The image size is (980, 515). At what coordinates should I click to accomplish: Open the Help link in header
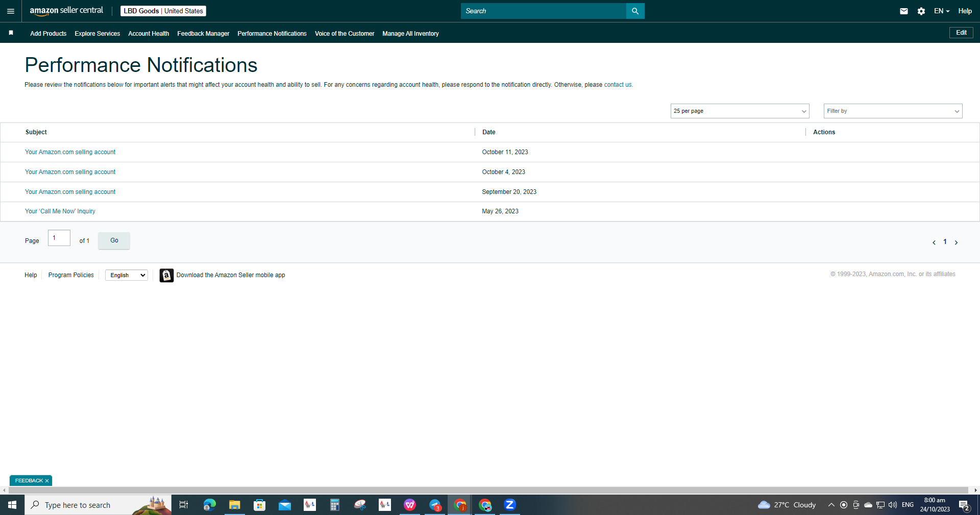tap(965, 11)
